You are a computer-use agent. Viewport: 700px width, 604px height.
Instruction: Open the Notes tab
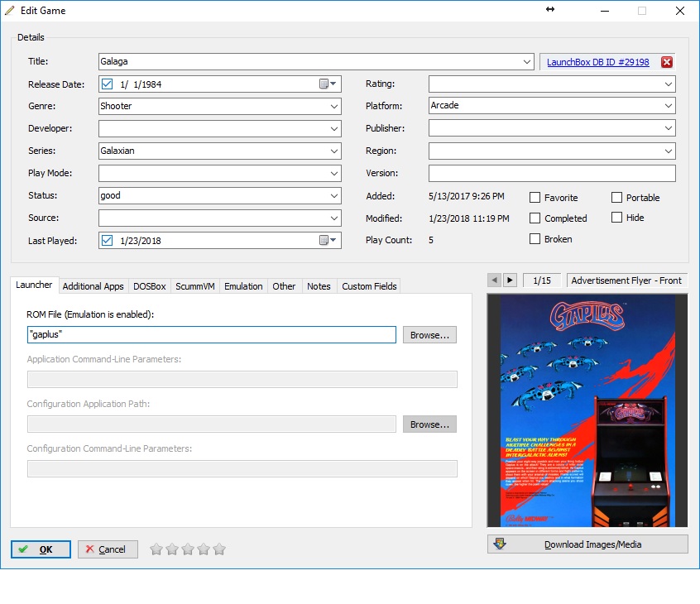[319, 286]
